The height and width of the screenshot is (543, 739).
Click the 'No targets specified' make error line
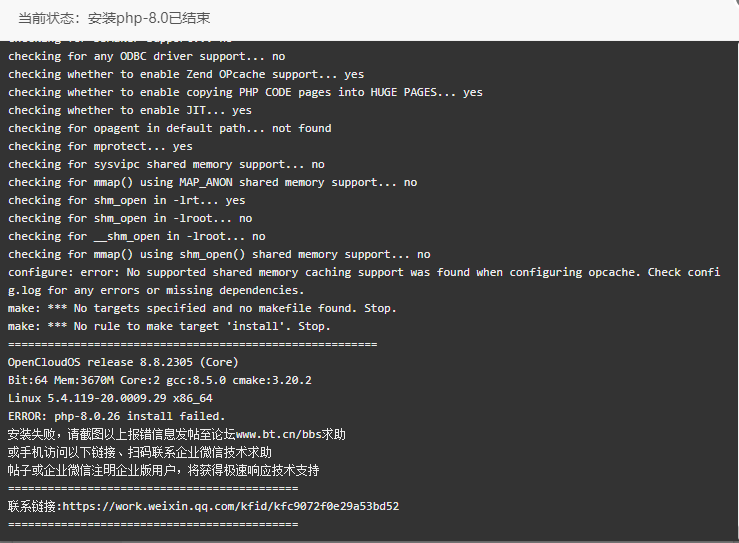[x=202, y=308]
